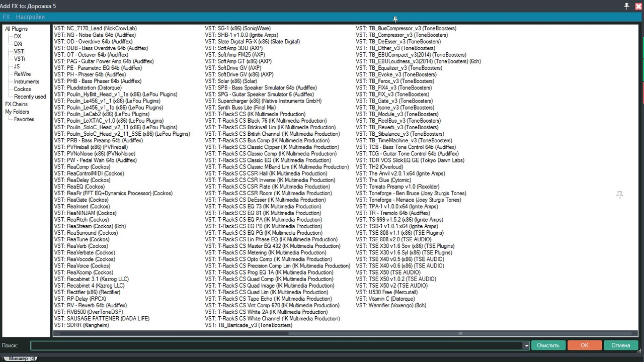Select the DXi plugin category
Screen dimensions: 644x362
click(x=18, y=44)
